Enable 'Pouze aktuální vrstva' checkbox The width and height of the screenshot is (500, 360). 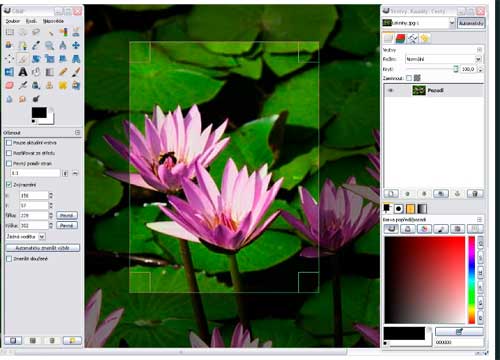pos(9,143)
